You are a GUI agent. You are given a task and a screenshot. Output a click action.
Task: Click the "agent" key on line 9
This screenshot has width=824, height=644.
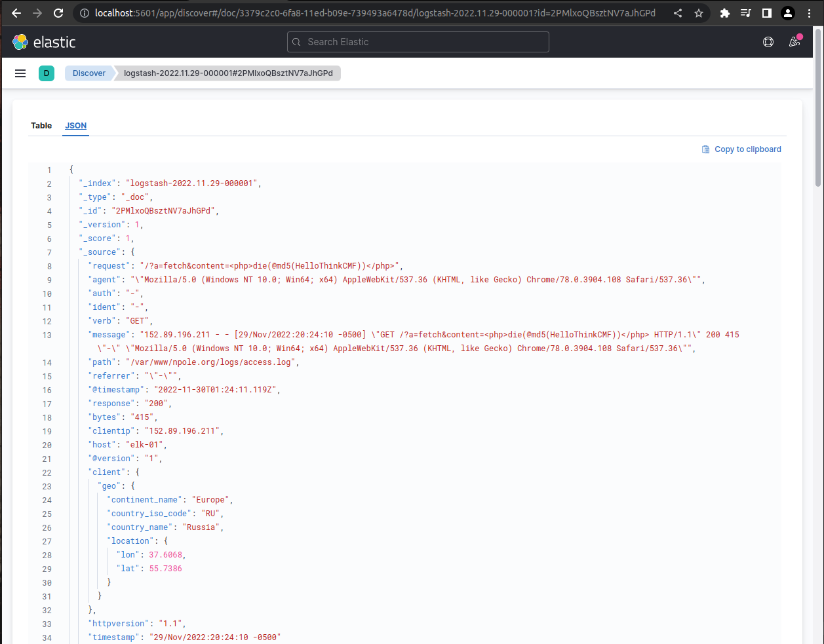[x=105, y=280]
